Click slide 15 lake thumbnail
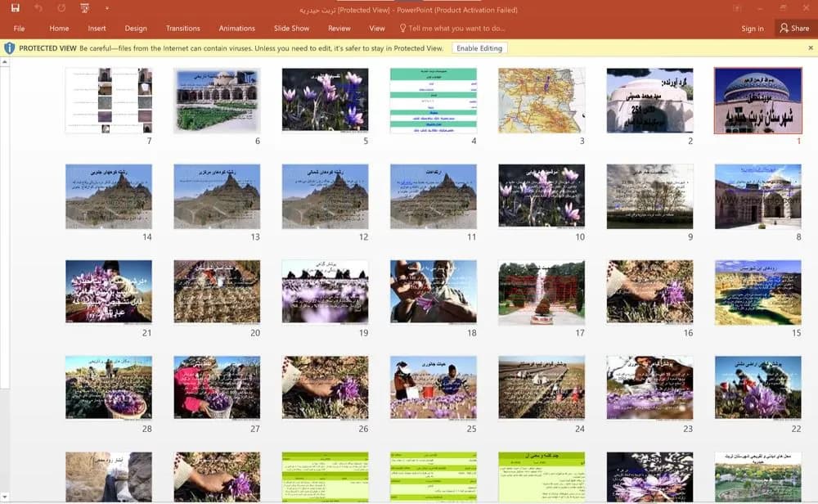This screenshot has height=504, width=818. tap(758, 292)
